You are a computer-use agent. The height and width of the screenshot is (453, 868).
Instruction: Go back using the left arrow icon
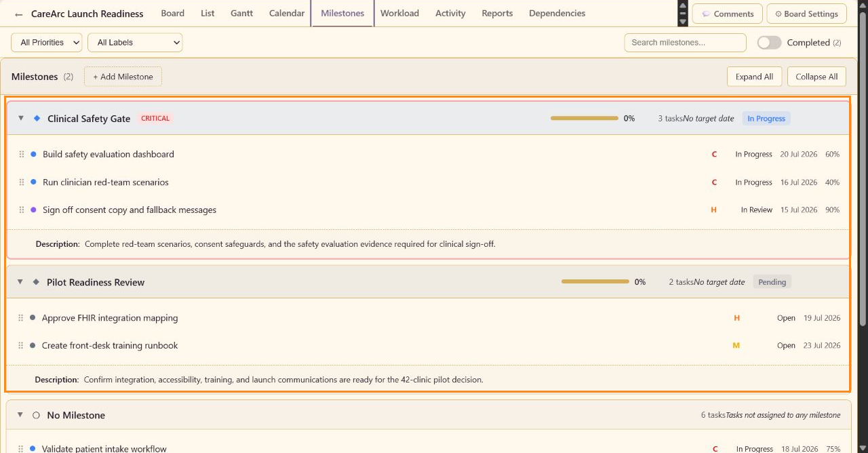click(x=19, y=14)
